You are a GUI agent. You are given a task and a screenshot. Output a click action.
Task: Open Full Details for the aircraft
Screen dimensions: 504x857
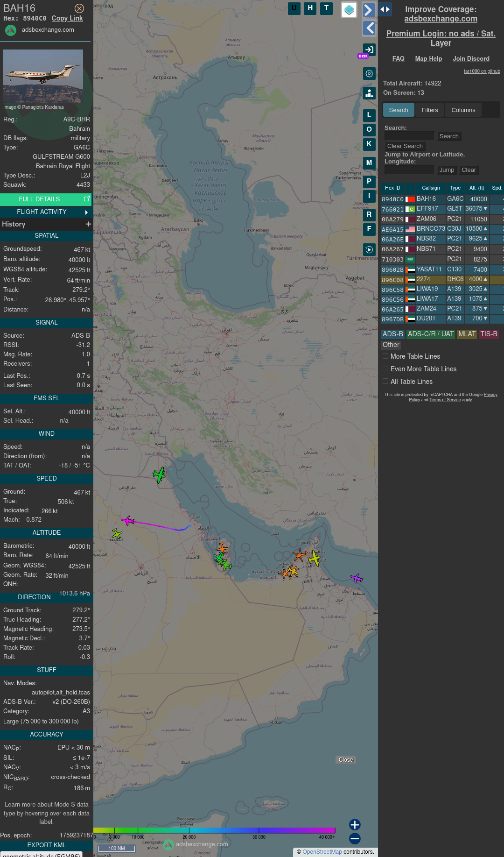pyautogui.click(x=46, y=199)
